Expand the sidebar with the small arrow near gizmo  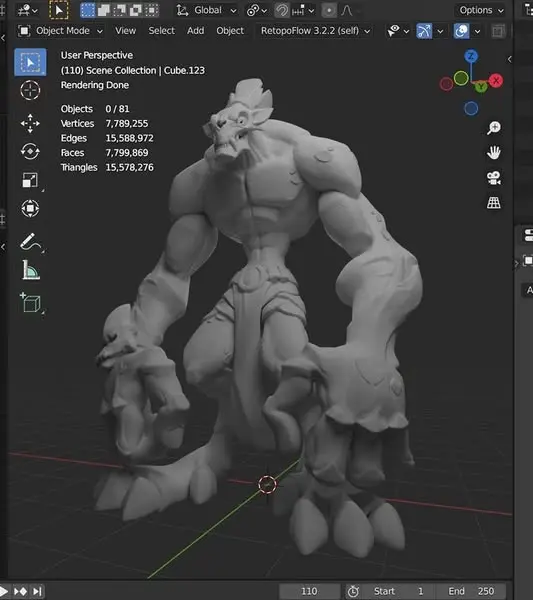tap(509, 59)
